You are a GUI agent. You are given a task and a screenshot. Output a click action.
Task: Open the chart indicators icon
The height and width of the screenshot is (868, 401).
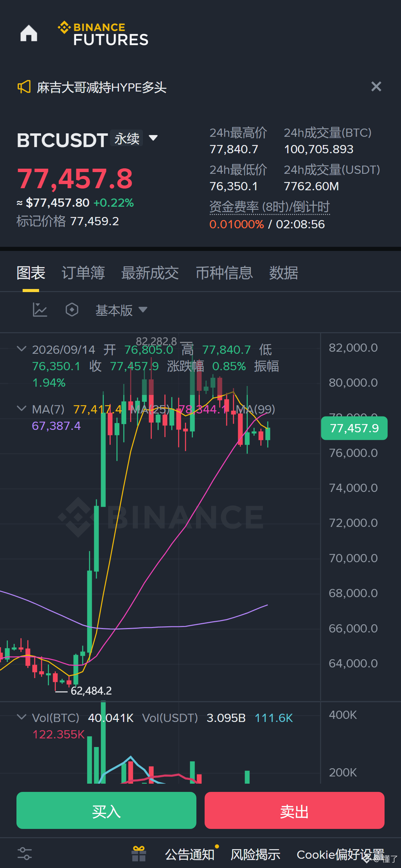coord(40,310)
